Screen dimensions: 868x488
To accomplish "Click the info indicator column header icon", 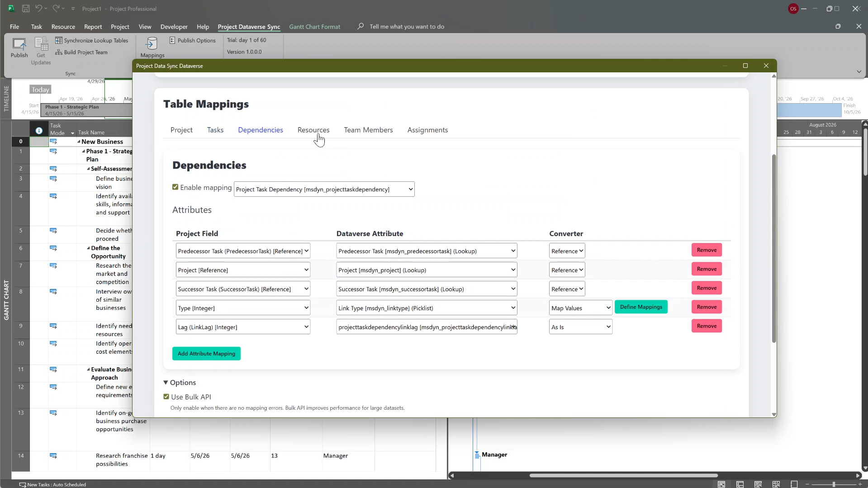I will coord(39,131).
